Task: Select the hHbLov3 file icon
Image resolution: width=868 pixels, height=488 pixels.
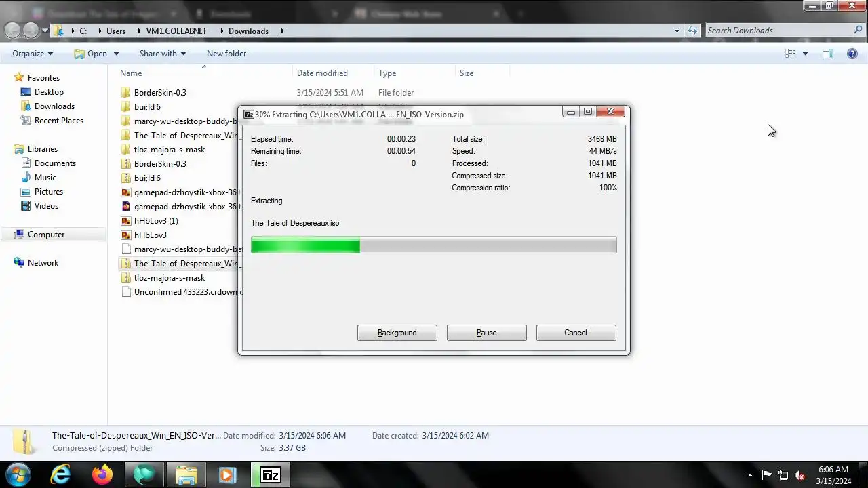Action: click(125, 235)
